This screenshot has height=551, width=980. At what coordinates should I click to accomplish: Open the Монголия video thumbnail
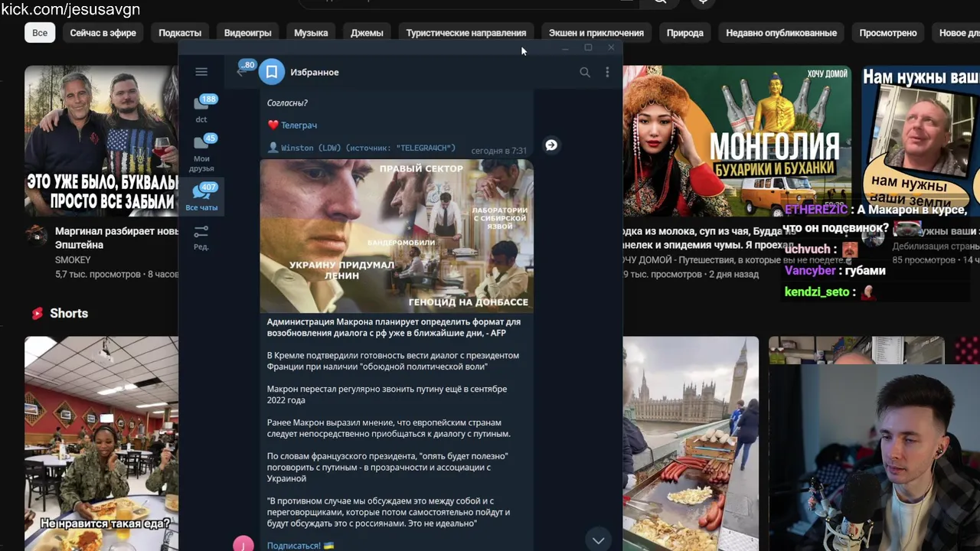coord(737,141)
